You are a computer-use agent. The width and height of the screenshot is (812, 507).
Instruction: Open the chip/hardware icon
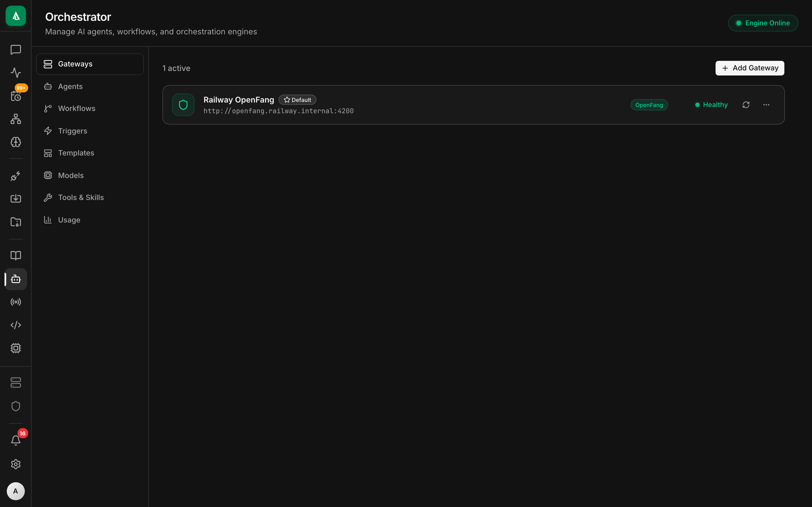point(16,348)
